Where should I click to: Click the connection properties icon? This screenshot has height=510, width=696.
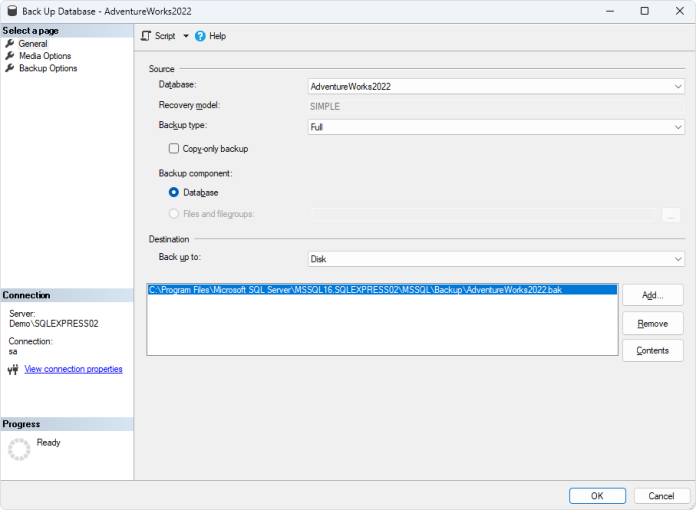click(x=13, y=369)
